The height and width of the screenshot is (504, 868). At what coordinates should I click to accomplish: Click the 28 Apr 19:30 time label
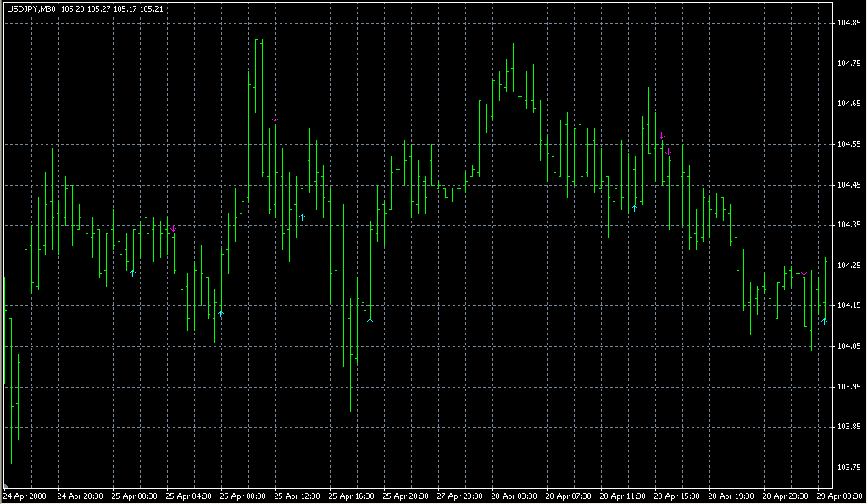click(x=732, y=496)
